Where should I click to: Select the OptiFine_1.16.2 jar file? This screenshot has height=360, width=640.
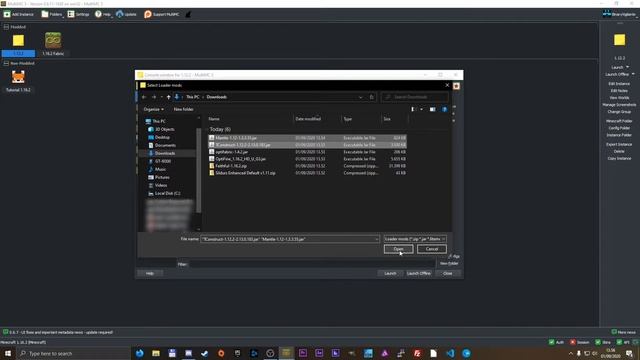pos(307,159)
